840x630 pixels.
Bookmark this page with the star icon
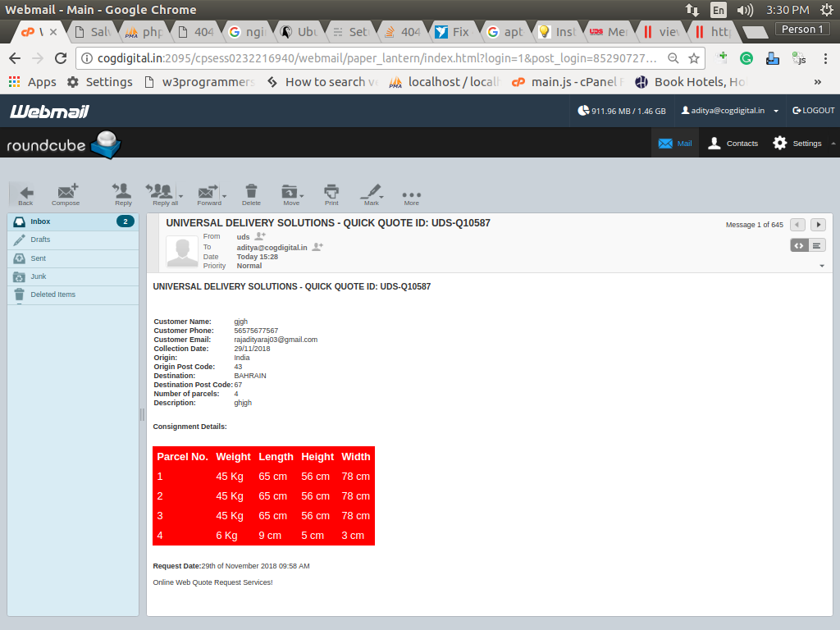[x=694, y=58]
